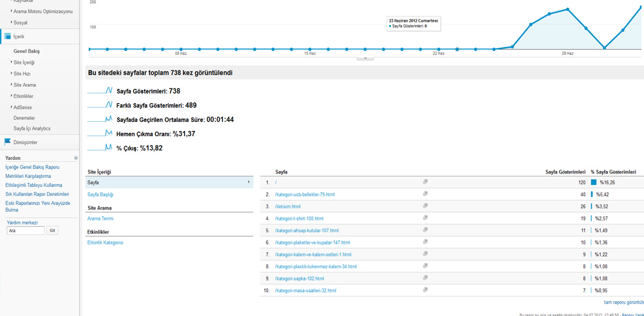Open Sayfa İçi Analytics item
Screen dimensions: 644x316
coord(32,128)
